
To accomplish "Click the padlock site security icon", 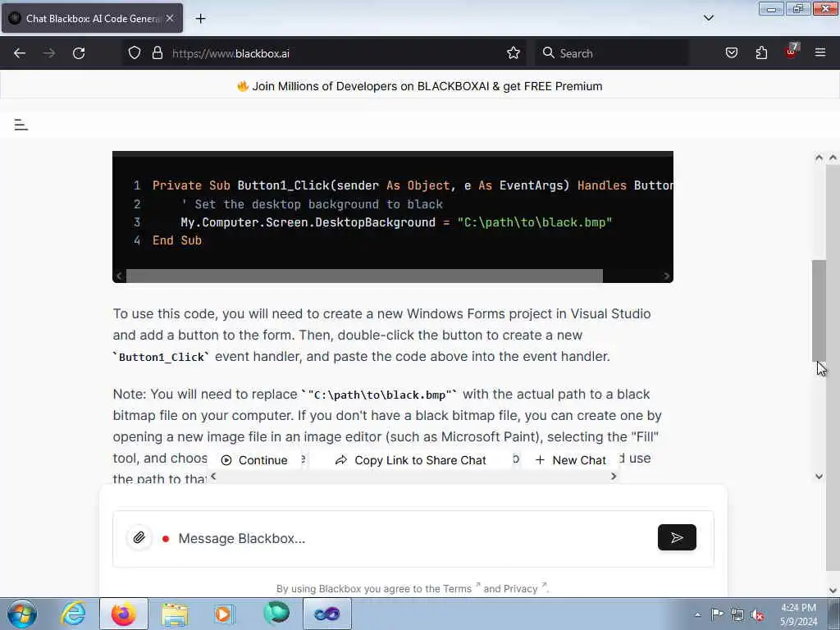I will click(157, 53).
